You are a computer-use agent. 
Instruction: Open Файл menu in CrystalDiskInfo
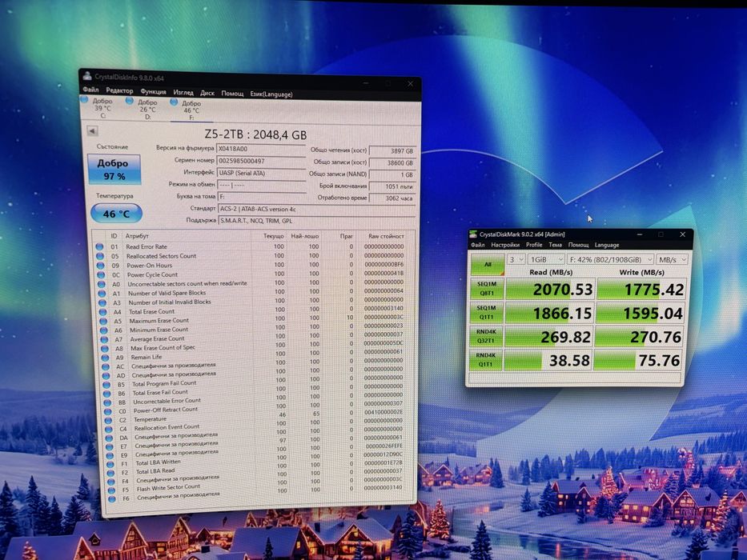(x=90, y=89)
